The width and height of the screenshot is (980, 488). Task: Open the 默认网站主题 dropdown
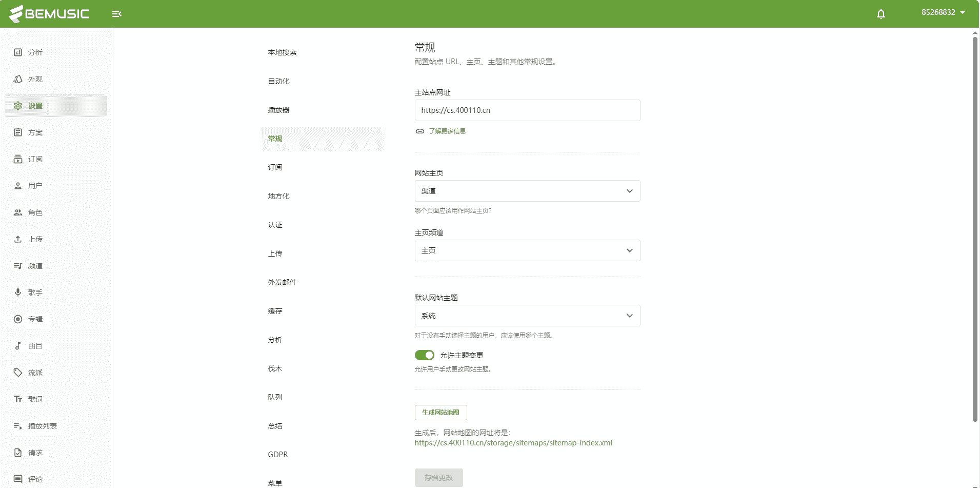[527, 316]
